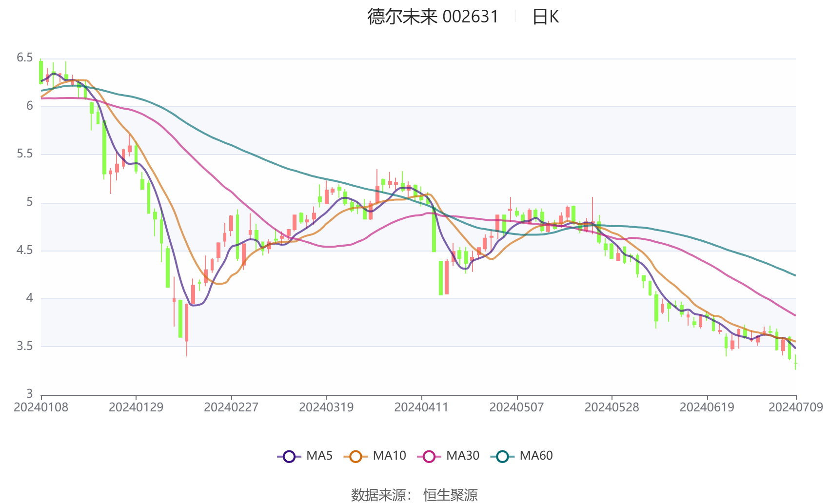Toggle the MA5 legend marker circle

[x=289, y=456]
